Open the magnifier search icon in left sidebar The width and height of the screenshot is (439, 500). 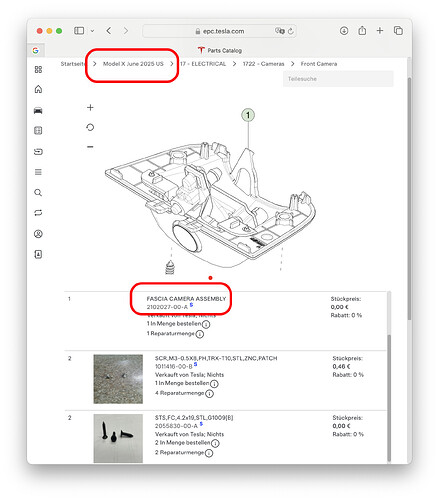pyautogui.click(x=38, y=193)
